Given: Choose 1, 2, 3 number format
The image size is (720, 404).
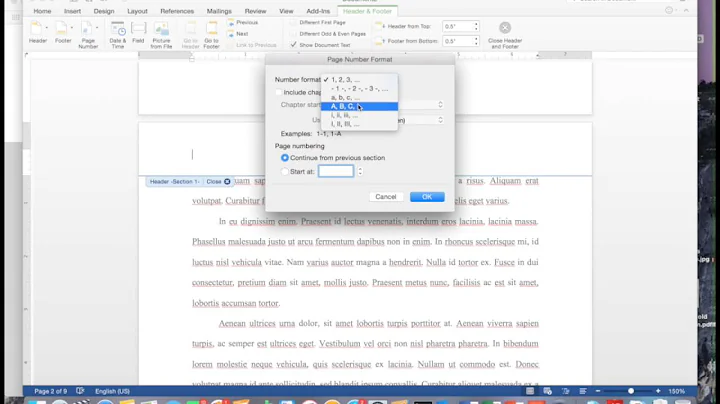Looking at the screenshot, I should 359,79.
